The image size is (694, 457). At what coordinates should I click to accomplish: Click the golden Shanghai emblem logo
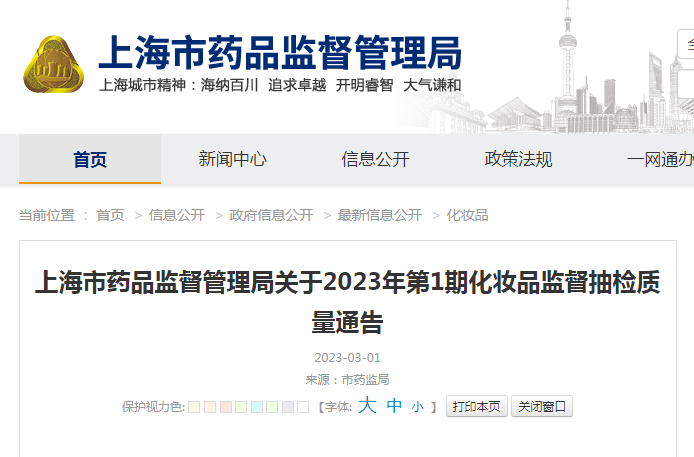click(54, 65)
